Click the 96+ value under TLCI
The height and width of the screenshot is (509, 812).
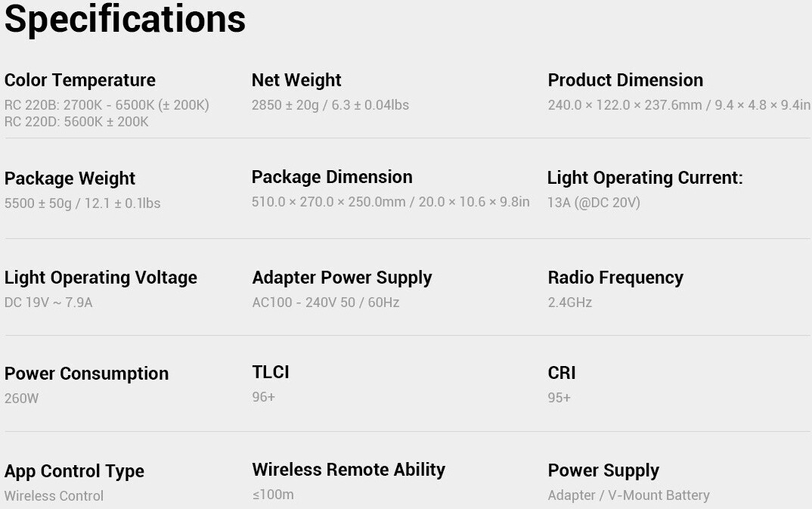tap(263, 397)
